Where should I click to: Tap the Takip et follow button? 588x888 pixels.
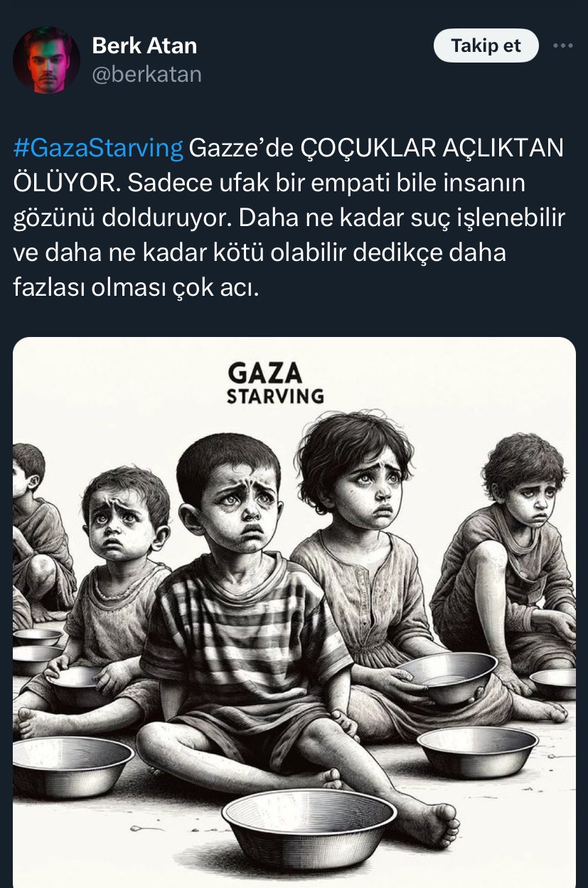click(x=486, y=46)
